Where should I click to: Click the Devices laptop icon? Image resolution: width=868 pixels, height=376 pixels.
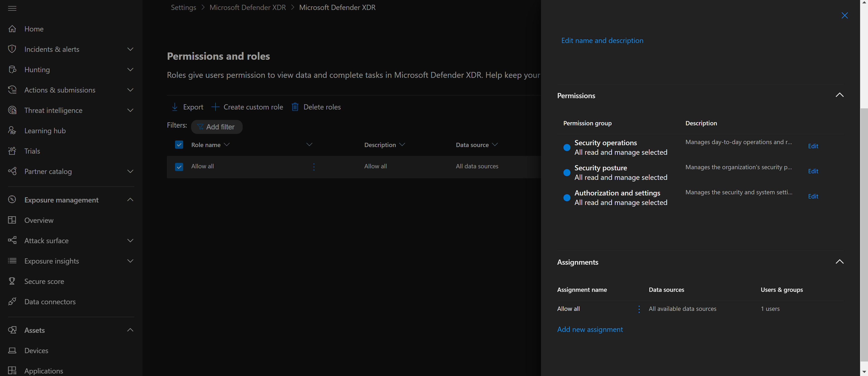[x=12, y=351]
